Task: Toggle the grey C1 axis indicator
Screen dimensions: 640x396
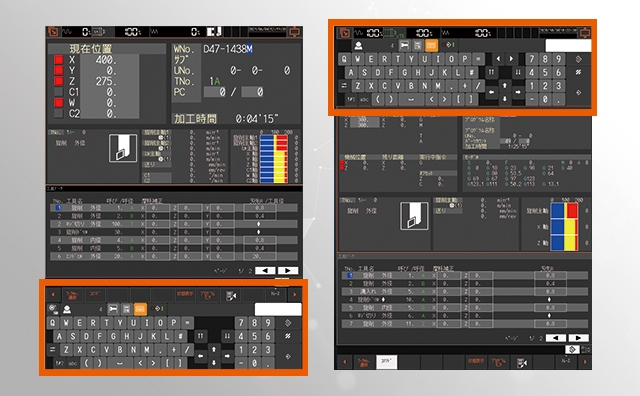Action: [x=58, y=92]
